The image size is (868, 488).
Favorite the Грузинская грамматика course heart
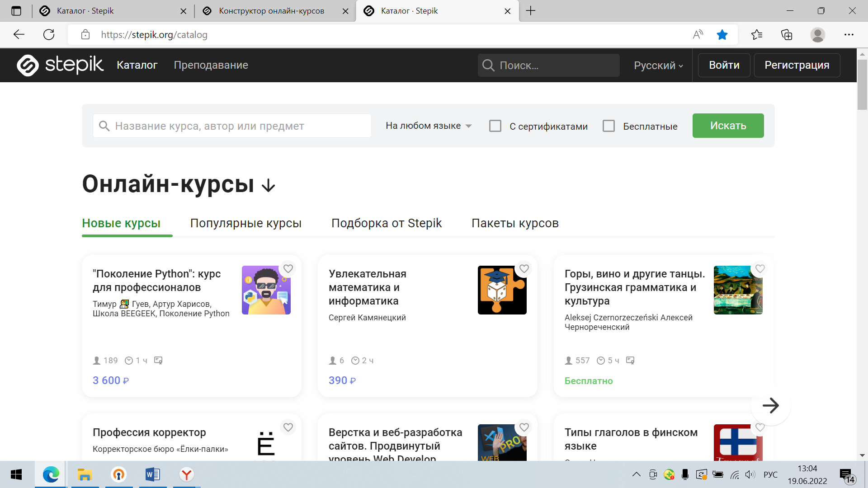[760, 269]
